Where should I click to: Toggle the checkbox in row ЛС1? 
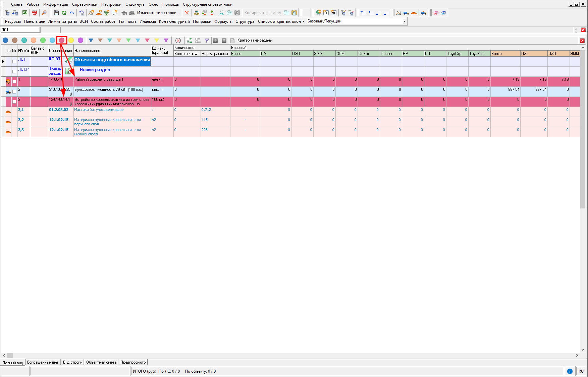coord(14,61)
